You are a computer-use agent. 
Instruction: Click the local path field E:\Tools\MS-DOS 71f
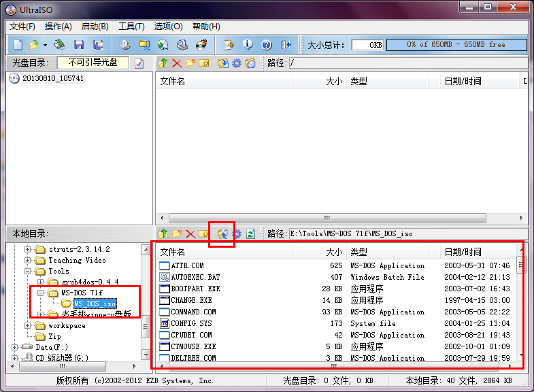pos(408,234)
